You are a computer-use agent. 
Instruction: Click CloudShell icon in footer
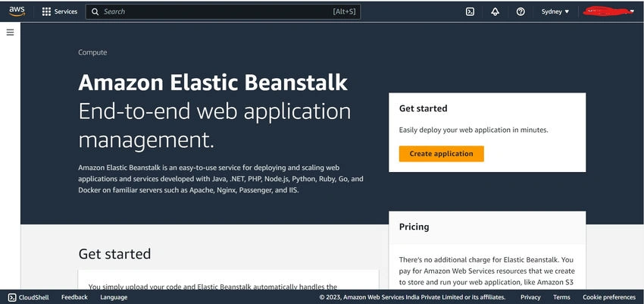[12, 297]
